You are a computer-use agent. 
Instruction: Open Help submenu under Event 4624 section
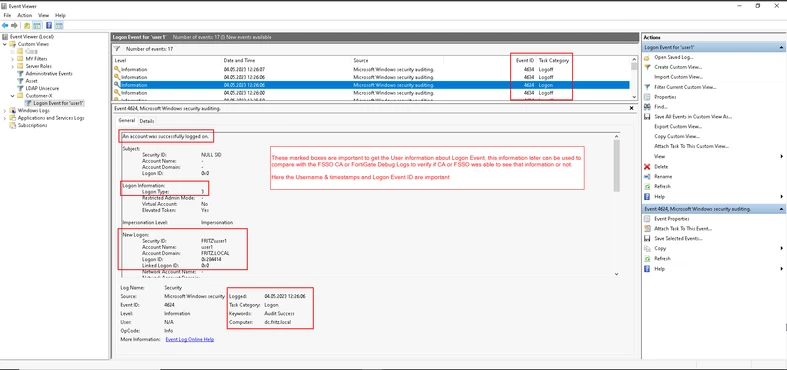(x=781, y=269)
